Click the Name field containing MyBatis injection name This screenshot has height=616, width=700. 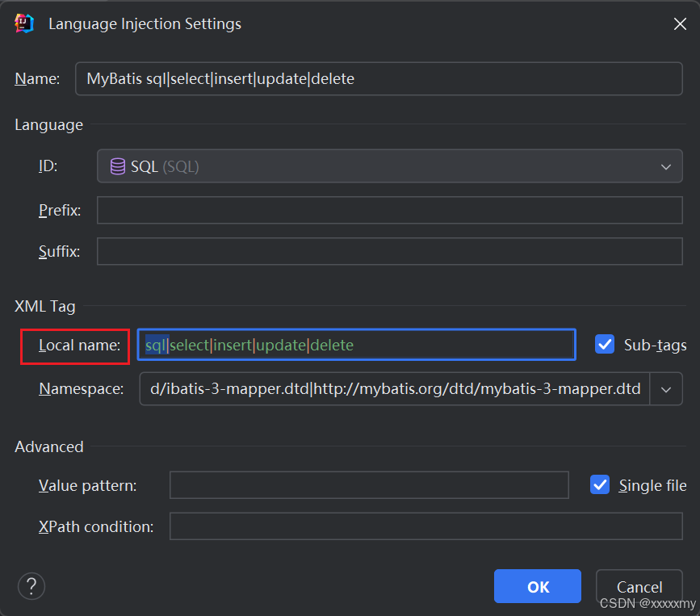tap(379, 78)
